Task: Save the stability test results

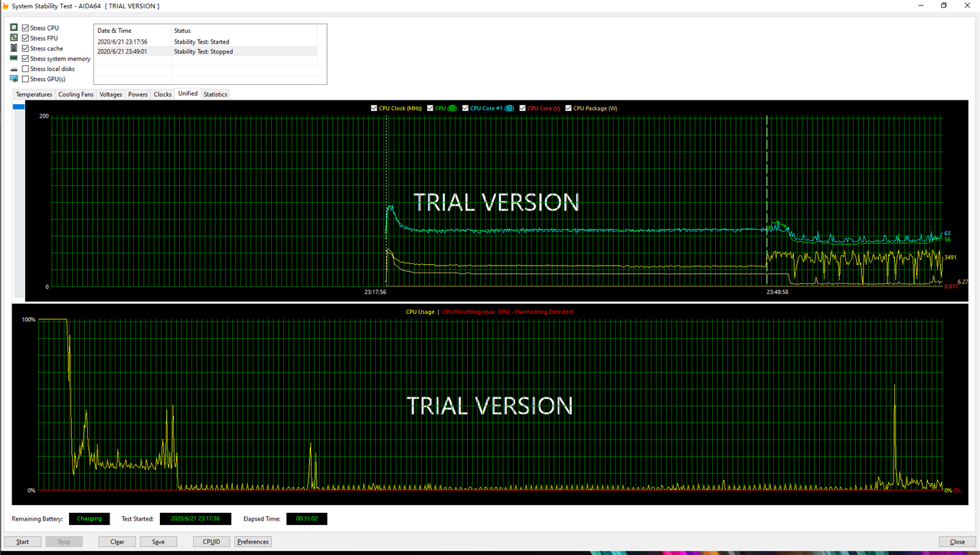Action: [x=158, y=541]
